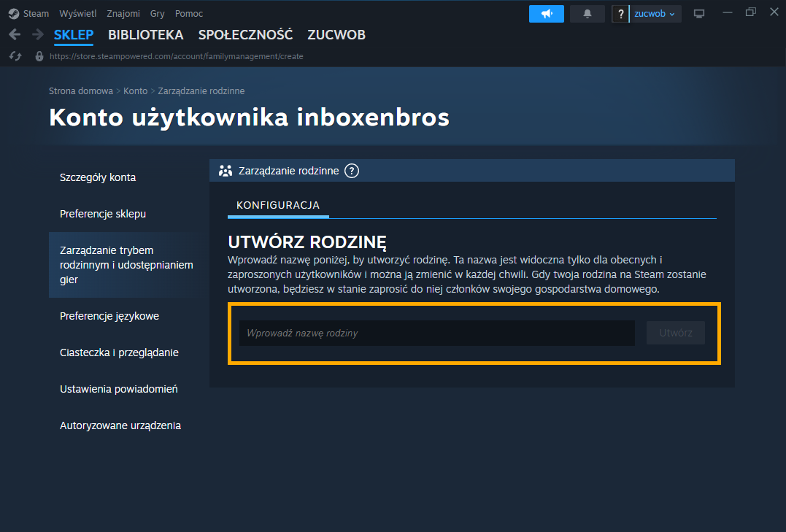Image resolution: width=786 pixels, height=532 pixels.
Task: Open Preferencje językowe in the sidebar
Action: point(109,316)
